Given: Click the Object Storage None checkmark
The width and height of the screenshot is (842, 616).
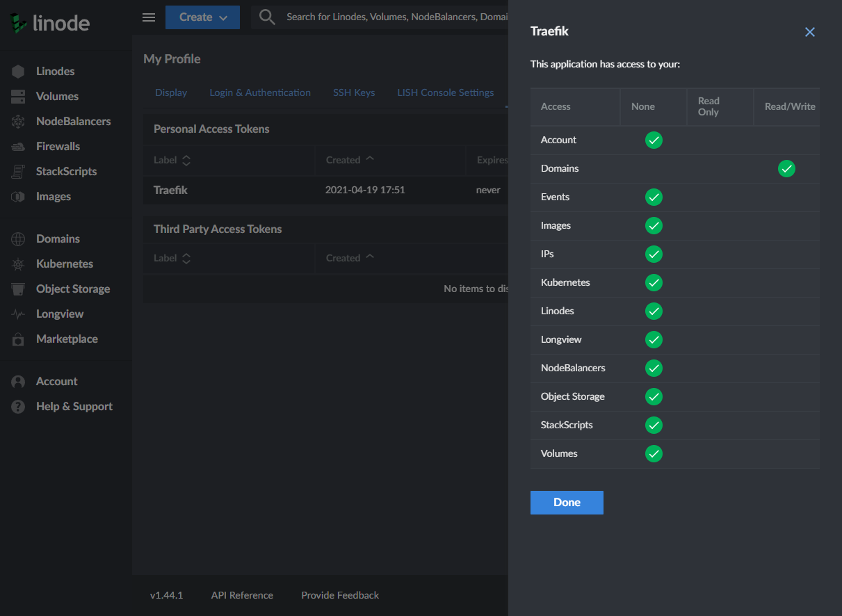Looking at the screenshot, I should (x=654, y=396).
